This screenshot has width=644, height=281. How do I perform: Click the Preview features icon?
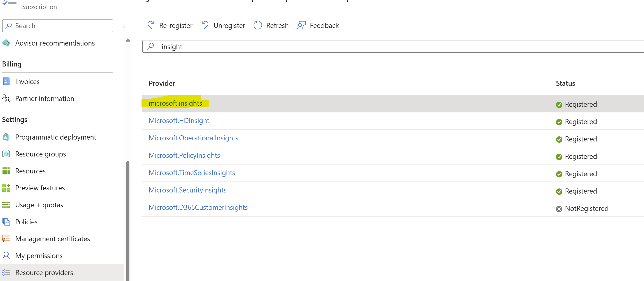pyautogui.click(x=6, y=188)
